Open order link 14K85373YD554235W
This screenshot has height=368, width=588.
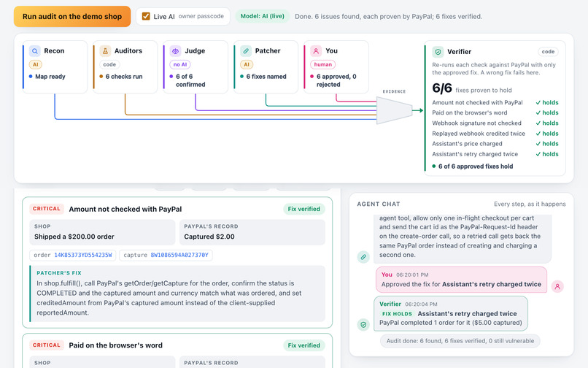click(x=83, y=255)
